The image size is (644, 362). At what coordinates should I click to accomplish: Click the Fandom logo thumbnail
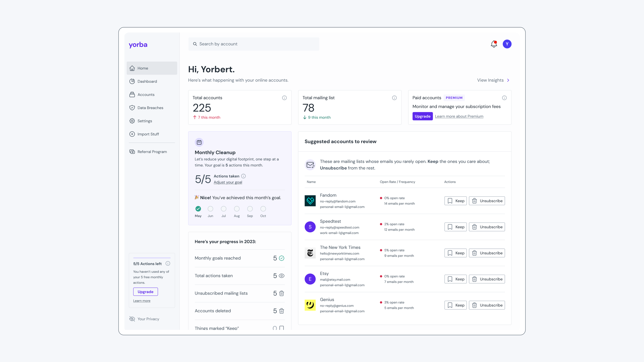[310, 201]
